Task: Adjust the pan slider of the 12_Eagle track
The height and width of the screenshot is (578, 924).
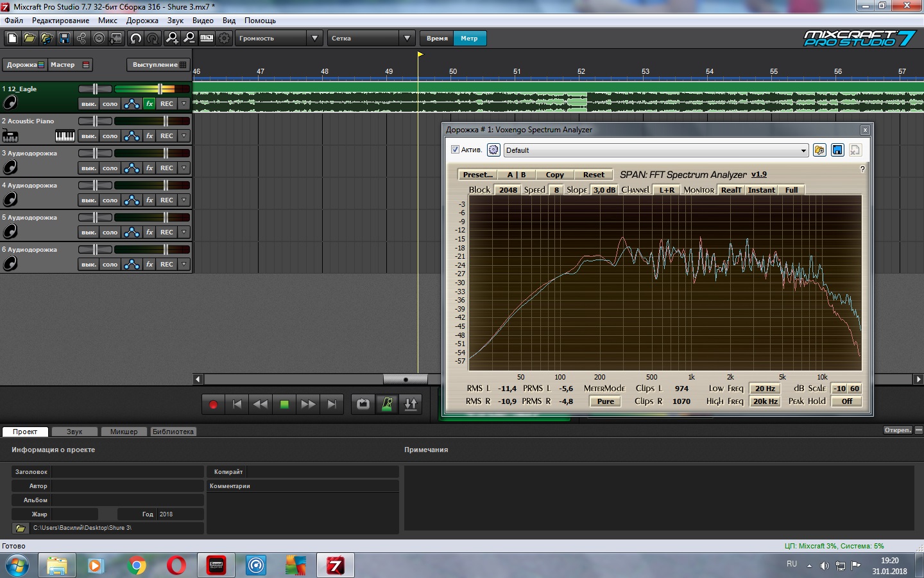Action: pos(95,89)
